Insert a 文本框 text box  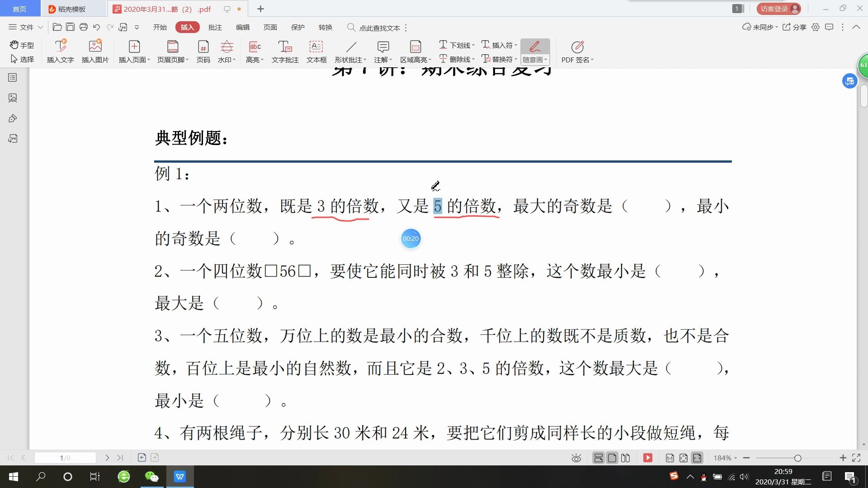pyautogui.click(x=316, y=51)
